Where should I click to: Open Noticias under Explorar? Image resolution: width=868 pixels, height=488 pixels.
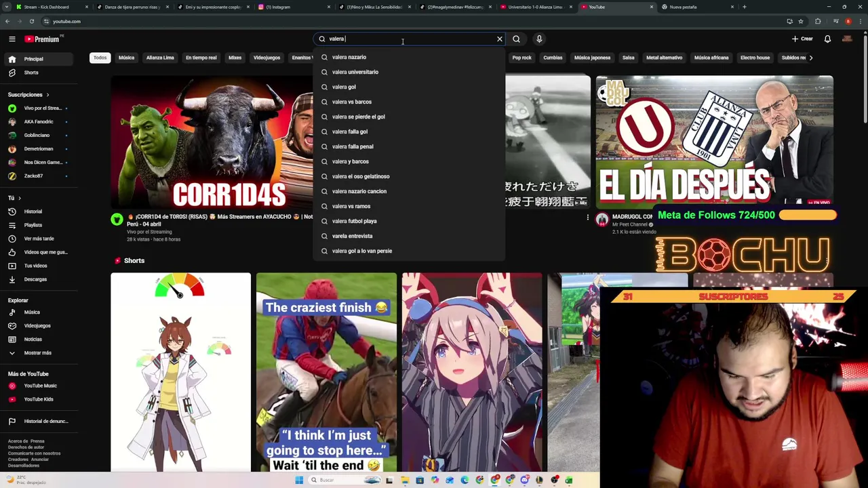[x=39, y=340]
